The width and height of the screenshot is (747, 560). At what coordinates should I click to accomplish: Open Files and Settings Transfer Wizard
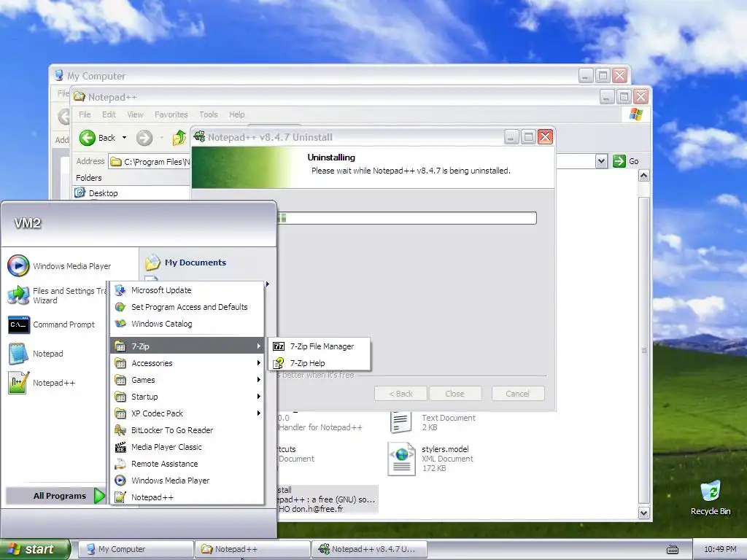point(55,295)
